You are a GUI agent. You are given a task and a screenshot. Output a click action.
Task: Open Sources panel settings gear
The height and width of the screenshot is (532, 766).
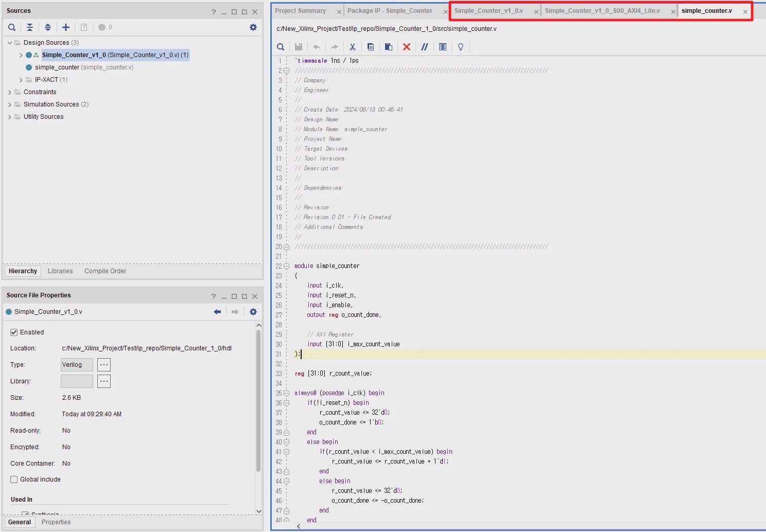(253, 27)
